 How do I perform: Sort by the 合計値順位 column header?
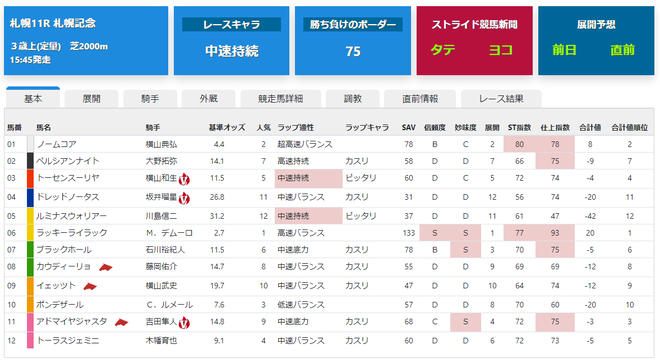629,127
